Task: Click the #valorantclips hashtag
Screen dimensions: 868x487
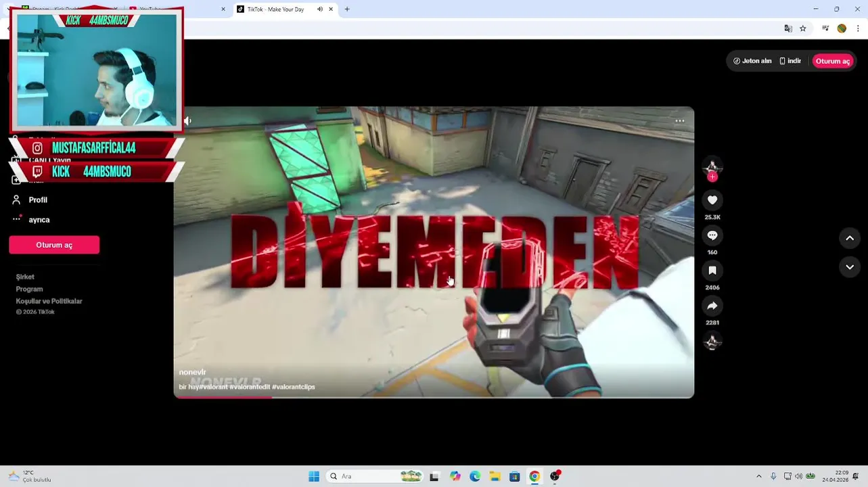Action: (294, 387)
